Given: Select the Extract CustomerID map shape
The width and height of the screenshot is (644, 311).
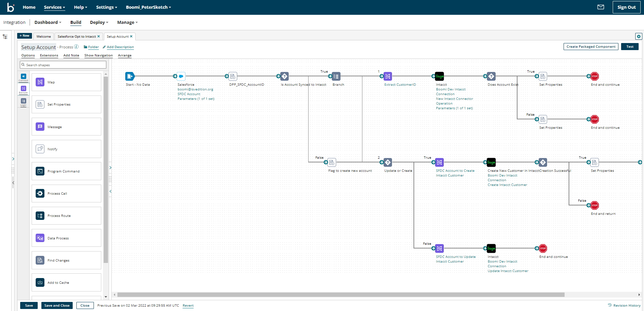Looking at the screenshot, I should coord(388,76).
